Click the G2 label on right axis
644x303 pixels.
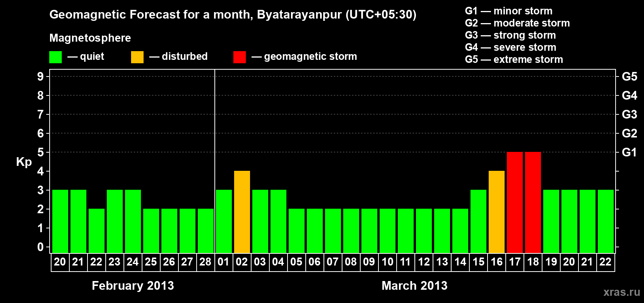pyautogui.click(x=630, y=133)
